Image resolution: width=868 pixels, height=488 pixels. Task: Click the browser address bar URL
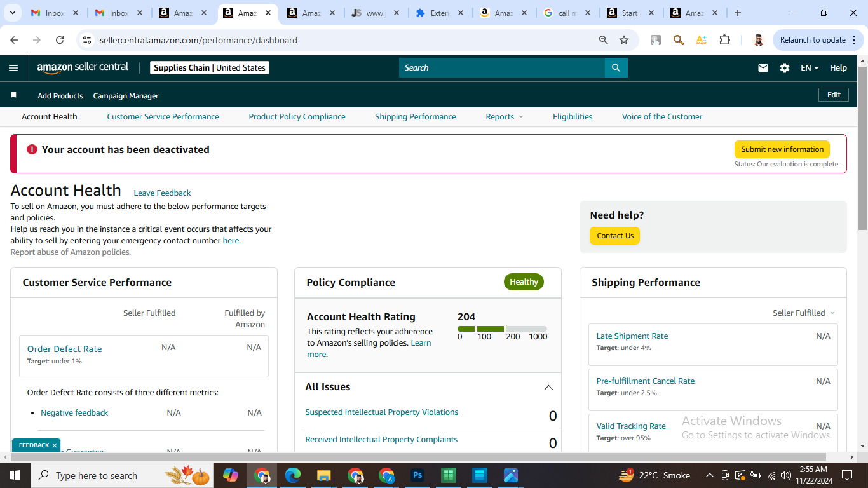click(x=198, y=40)
